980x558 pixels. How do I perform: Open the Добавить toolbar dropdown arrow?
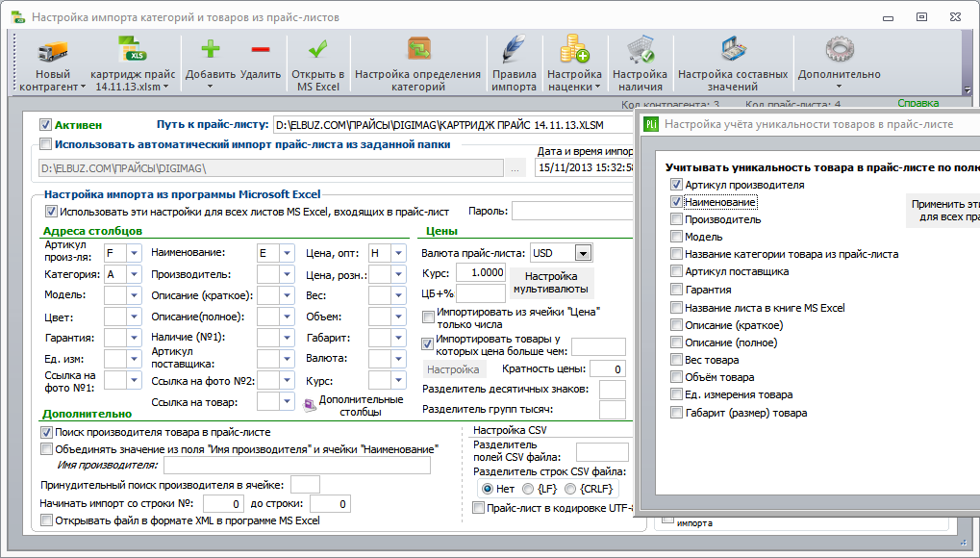[210, 87]
